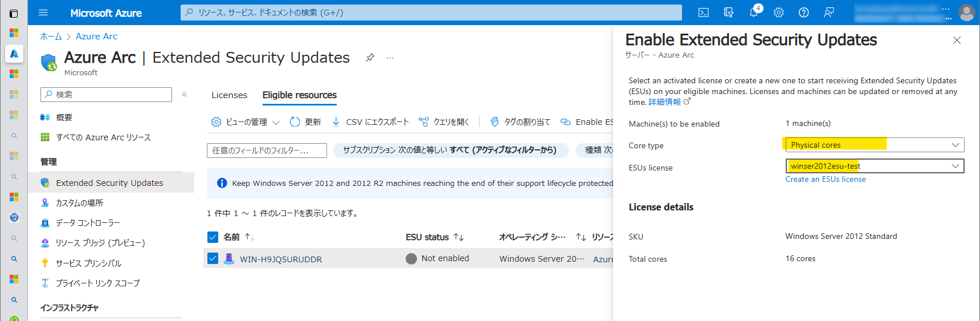The height and width of the screenshot is (321, 980).
Task: Open the Core type dropdown
Action: 875,145
